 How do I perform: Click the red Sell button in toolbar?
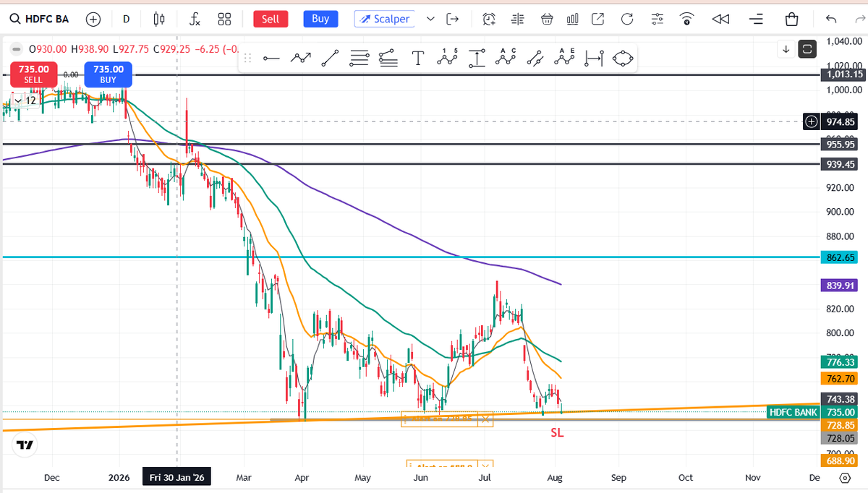coord(271,20)
